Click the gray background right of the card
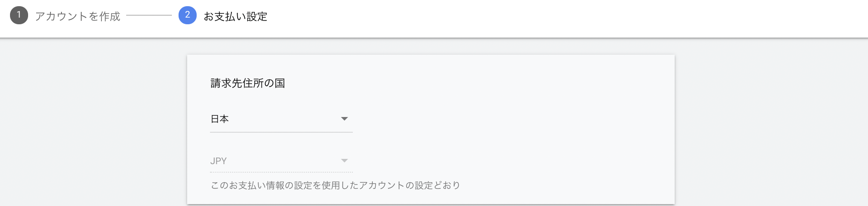Screen dimensions: 868x206 coord(771,124)
